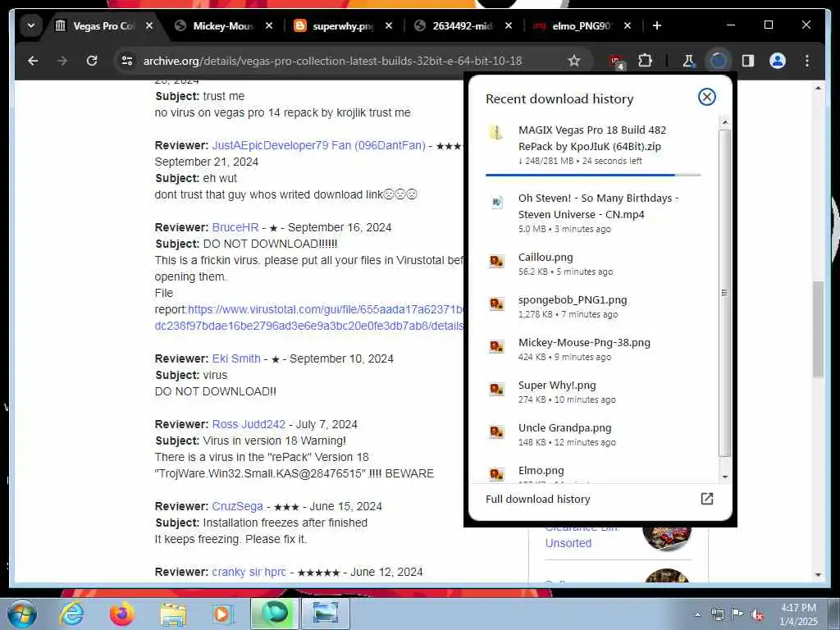
Task: Open Windows Media Player from the taskbar
Action: [221, 614]
